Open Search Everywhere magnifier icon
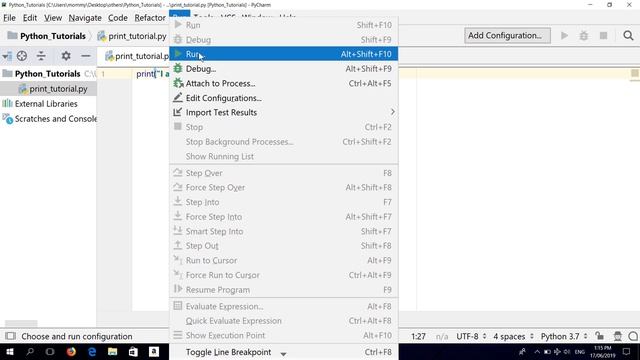 [x=628, y=36]
